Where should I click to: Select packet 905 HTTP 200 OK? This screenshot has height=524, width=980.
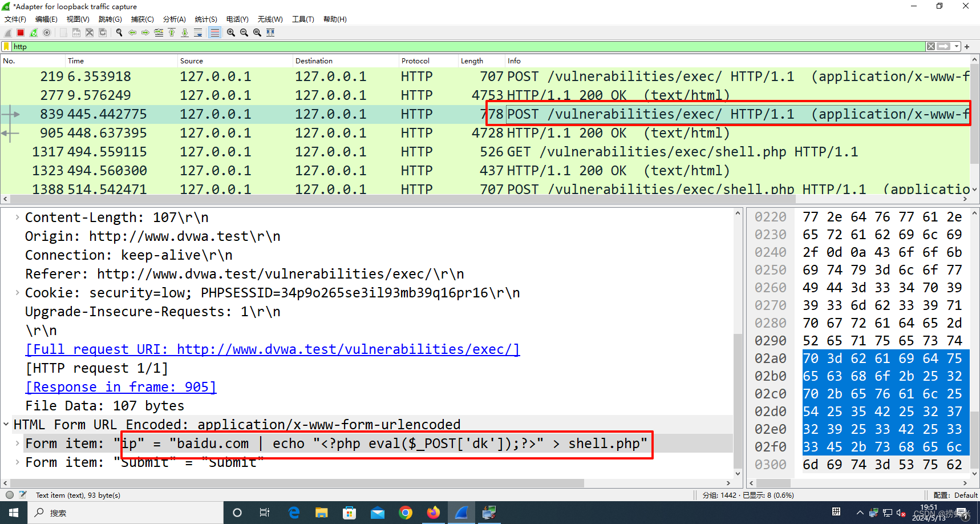pyautogui.click(x=485, y=133)
